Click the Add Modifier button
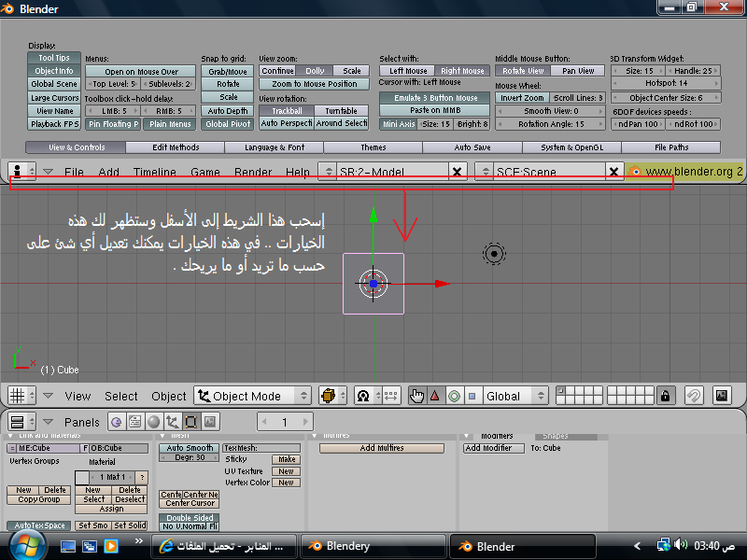Screen dimensions: 747x560 pos(494,448)
